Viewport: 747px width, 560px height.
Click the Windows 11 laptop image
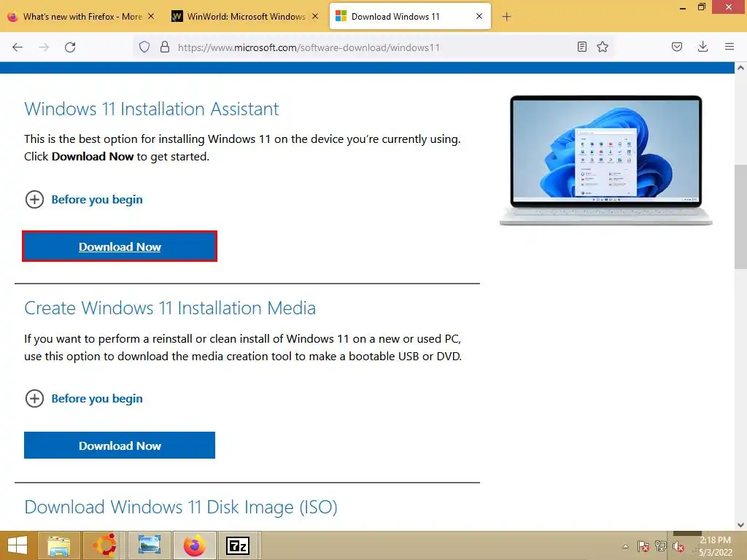[x=605, y=160]
